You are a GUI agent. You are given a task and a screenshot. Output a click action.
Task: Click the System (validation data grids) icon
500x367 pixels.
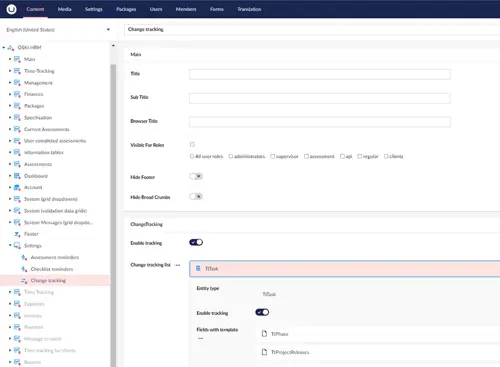17,211
